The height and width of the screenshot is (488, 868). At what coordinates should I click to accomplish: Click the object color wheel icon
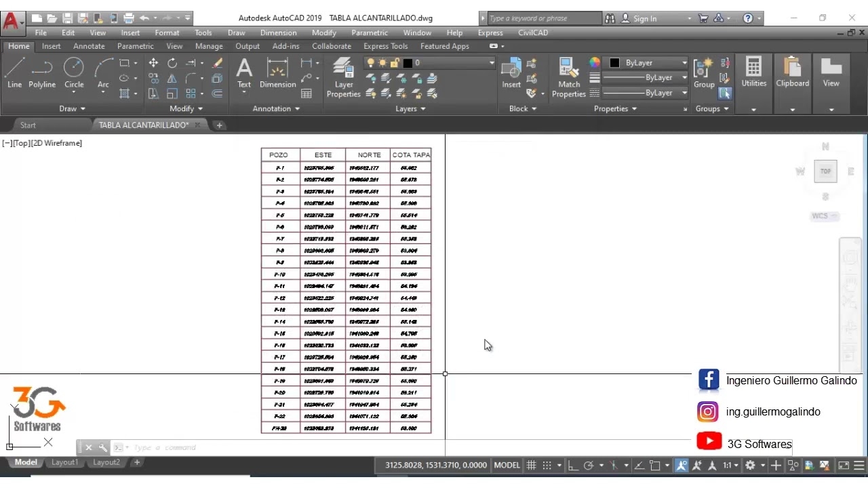click(x=595, y=63)
